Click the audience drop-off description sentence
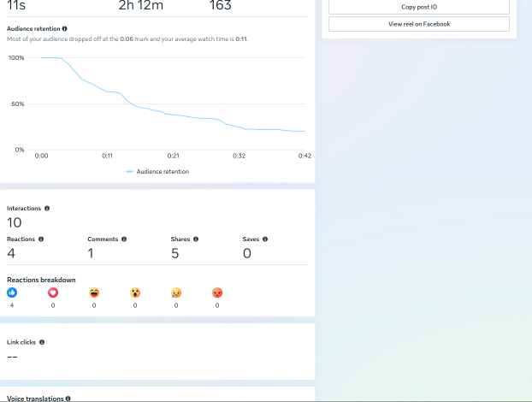532x402 pixels. tap(127, 39)
